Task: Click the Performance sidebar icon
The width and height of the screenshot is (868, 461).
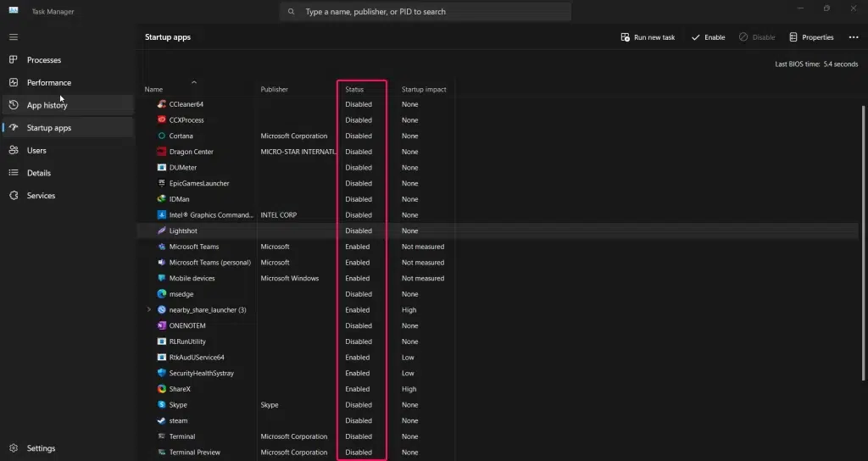Action: (x=14, y=82)
